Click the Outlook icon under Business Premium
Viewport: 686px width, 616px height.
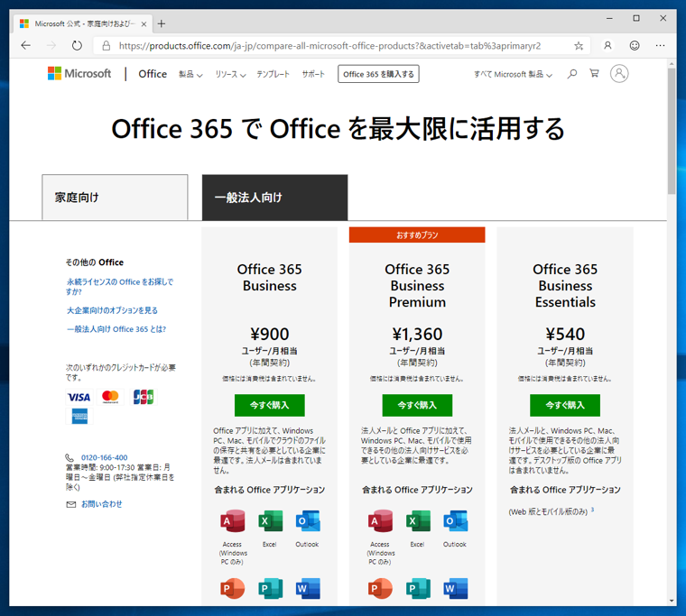[456, 520]
